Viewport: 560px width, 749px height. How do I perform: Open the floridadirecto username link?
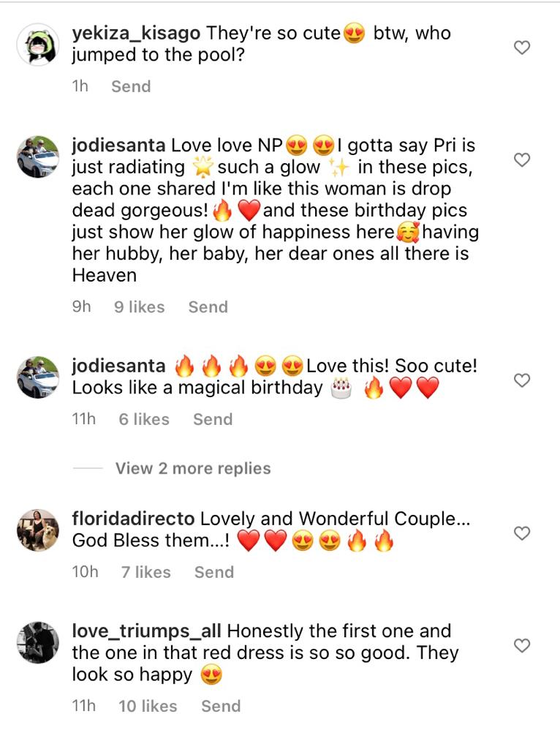click(x=133, y=519)
